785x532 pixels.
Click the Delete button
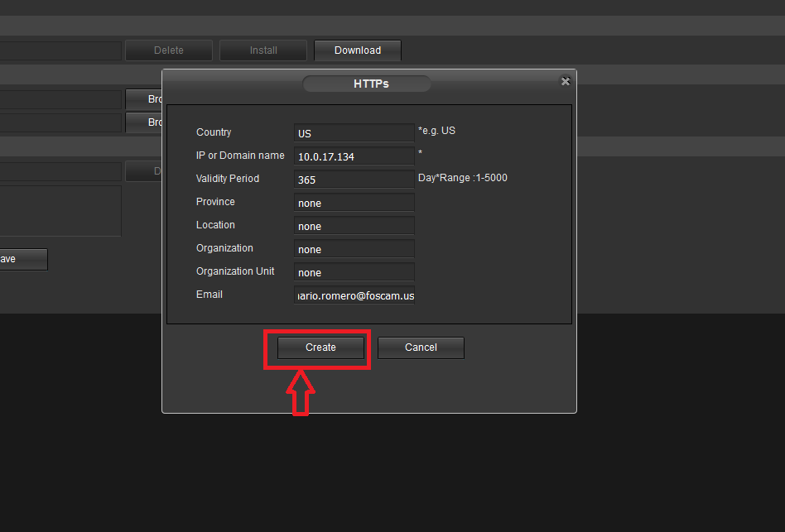tap(169, 50)
